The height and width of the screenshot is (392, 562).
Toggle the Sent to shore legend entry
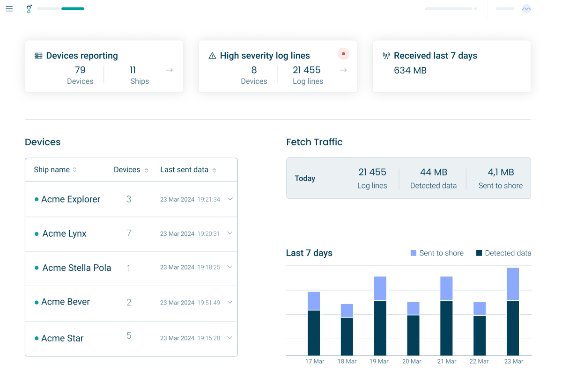point(436,253)
